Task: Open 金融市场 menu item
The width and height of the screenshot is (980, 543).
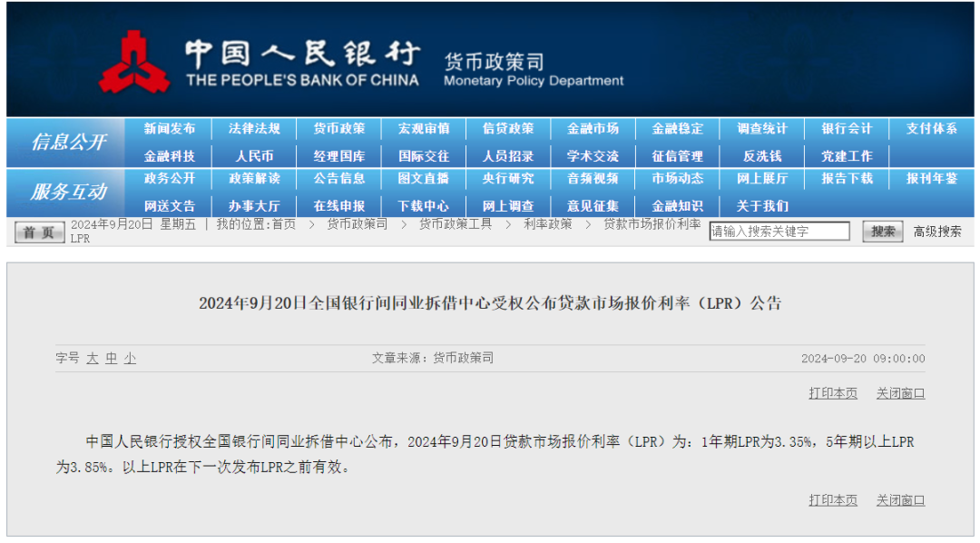Action: coord(593,129)
